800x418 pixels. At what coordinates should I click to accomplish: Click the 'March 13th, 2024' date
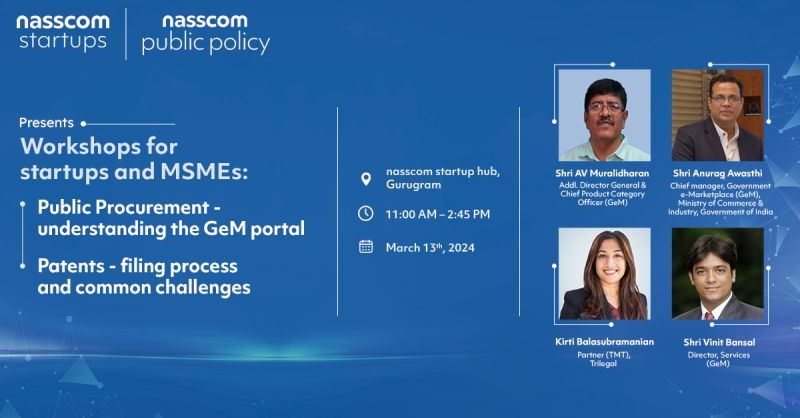(430, 248)
